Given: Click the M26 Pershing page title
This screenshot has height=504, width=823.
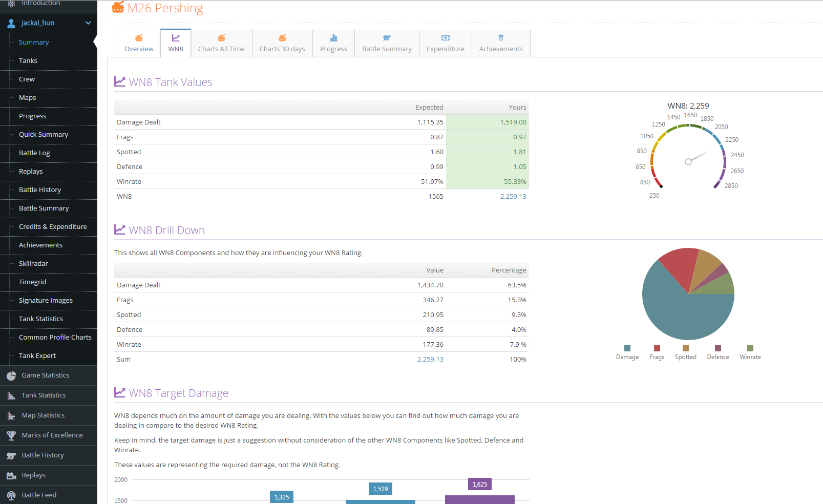Looking at the screenshot, I should [165, 8].
